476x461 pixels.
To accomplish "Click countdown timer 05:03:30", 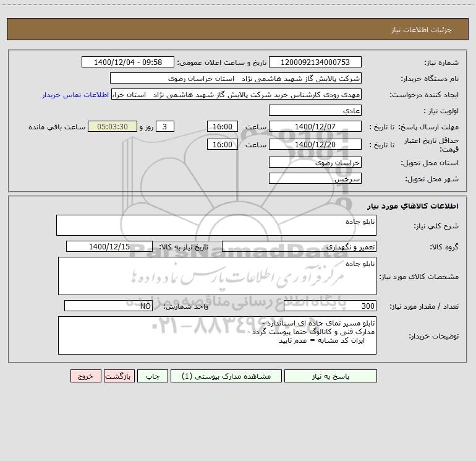I will [113, 126].
